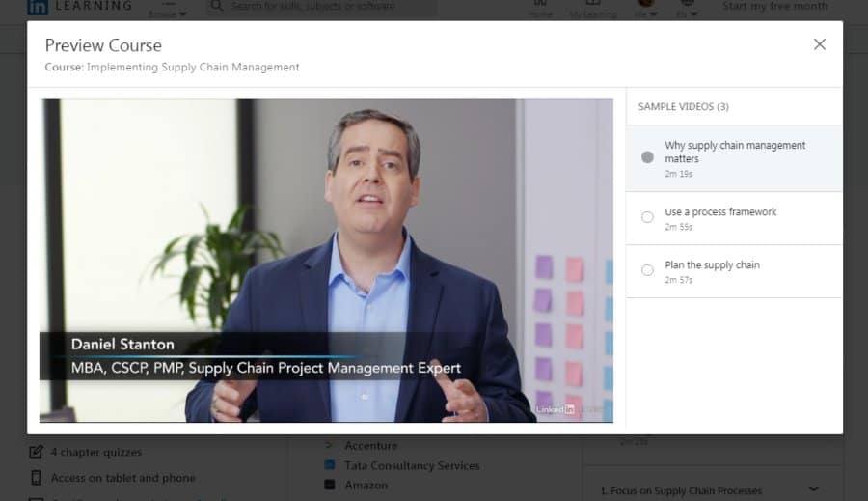Screen dimensions: 868x501
Task: Focus the search skills input field
Action: [x=321, y=6]
